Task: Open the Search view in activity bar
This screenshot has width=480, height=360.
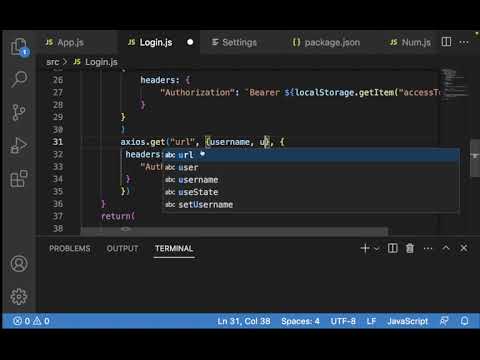Action: pyautogui.click(x=19, y=79)
